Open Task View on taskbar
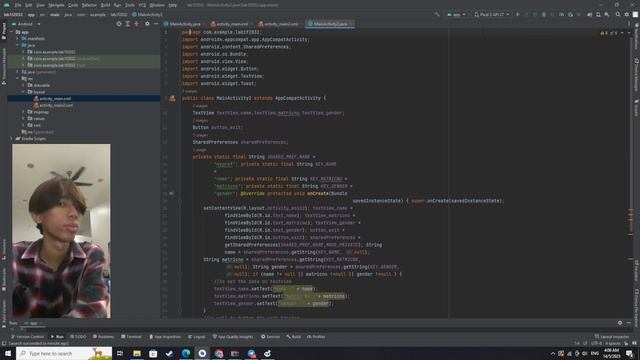 (x=120, y=353)
